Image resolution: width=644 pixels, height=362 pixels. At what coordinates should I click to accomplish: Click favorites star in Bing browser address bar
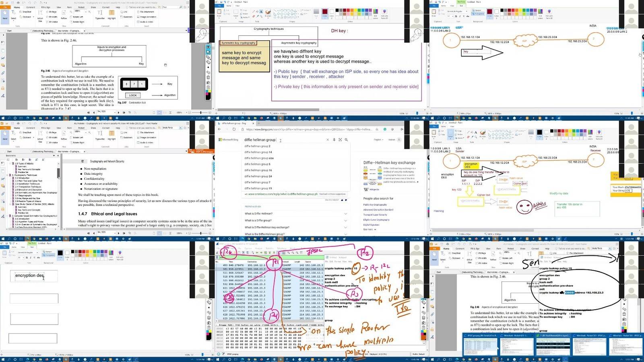click(x=377, y=129)
